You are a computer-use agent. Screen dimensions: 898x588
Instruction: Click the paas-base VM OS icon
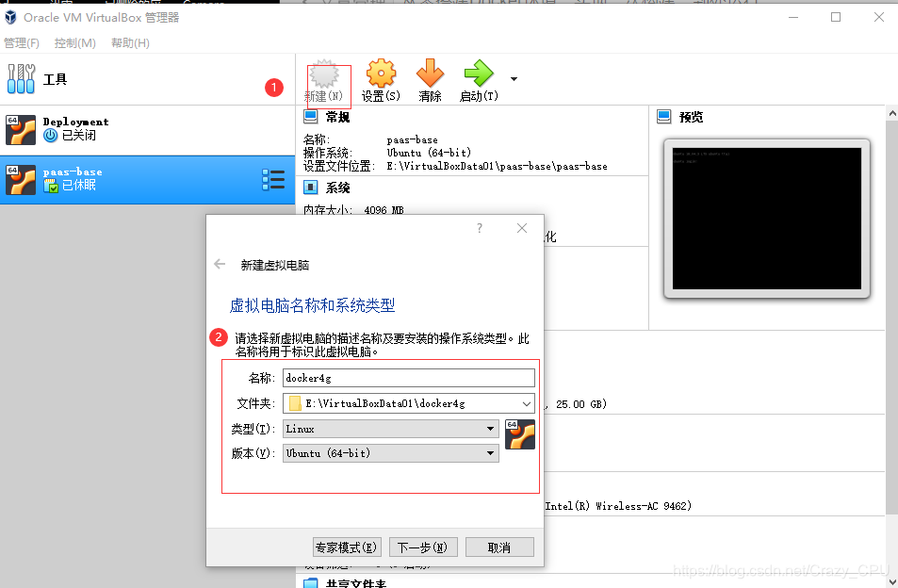pos(21,179)
